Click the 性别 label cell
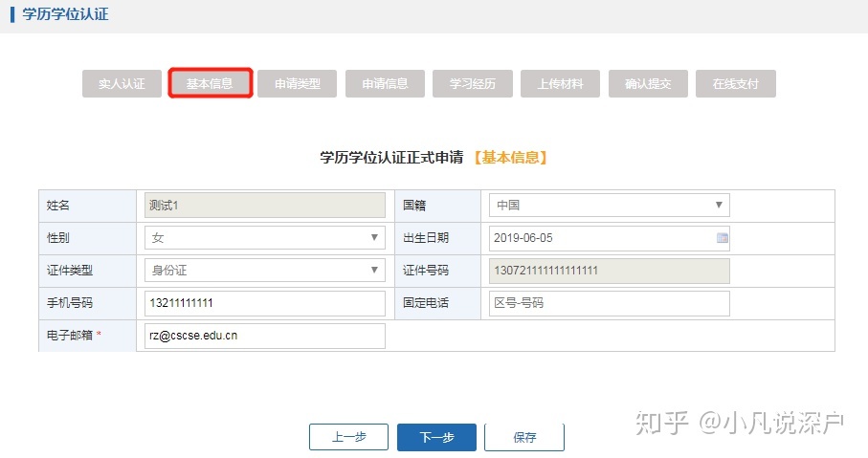 click(x=87, y=238)
